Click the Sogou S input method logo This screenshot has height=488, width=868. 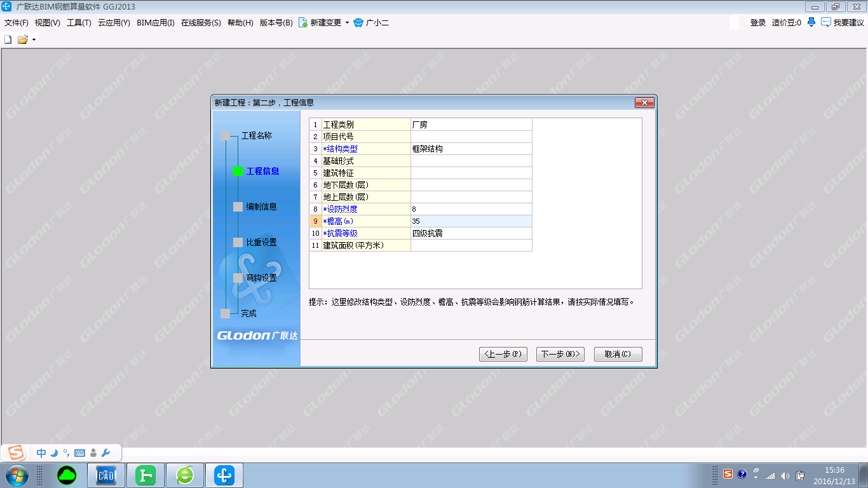point(15,453)
